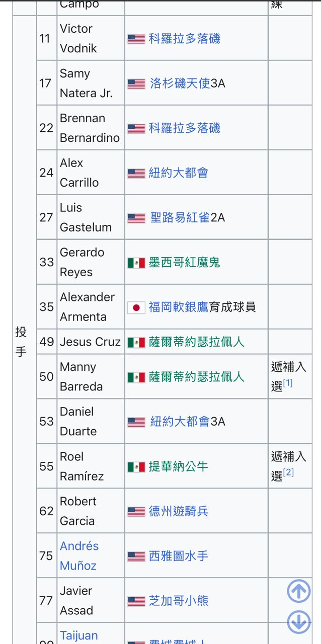The width and height of the screenshot is (321, 644).
Task: Open the 福岡軟銀鷹 team link
Action: click(x=178, y=307)
